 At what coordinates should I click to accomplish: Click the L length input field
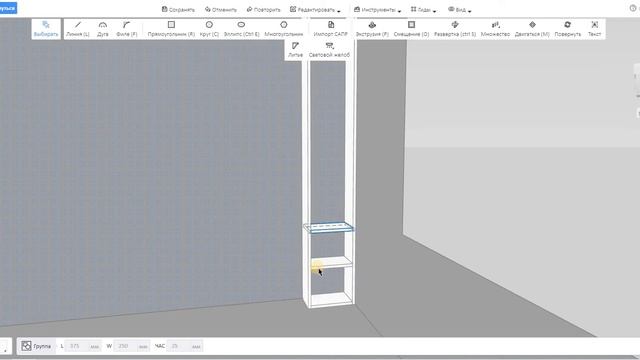point(84,346)
